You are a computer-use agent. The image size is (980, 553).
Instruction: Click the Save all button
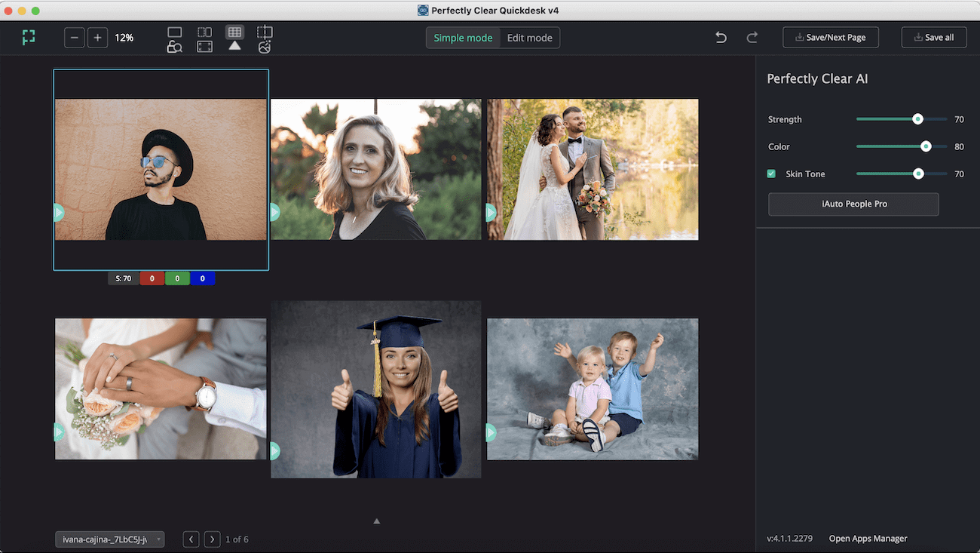pyautogui.click(x=934, y=38)
